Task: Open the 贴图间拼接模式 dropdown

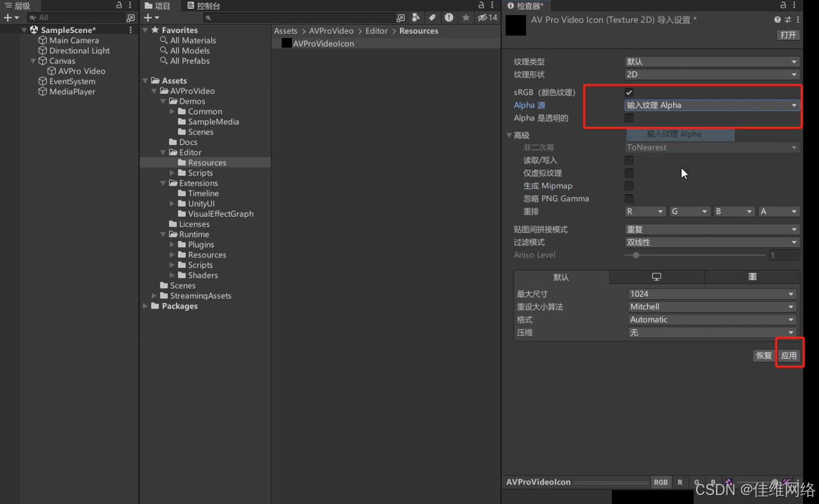Action: [712, 229]
